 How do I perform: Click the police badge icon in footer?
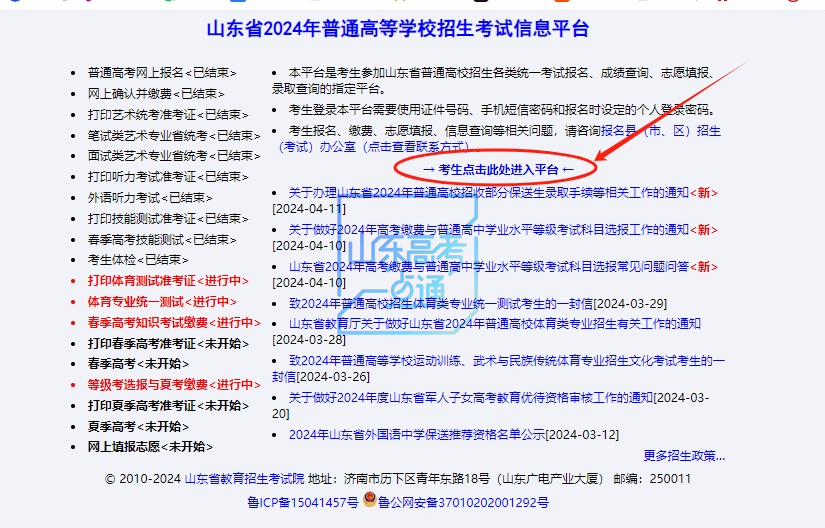tap(369, 500)
